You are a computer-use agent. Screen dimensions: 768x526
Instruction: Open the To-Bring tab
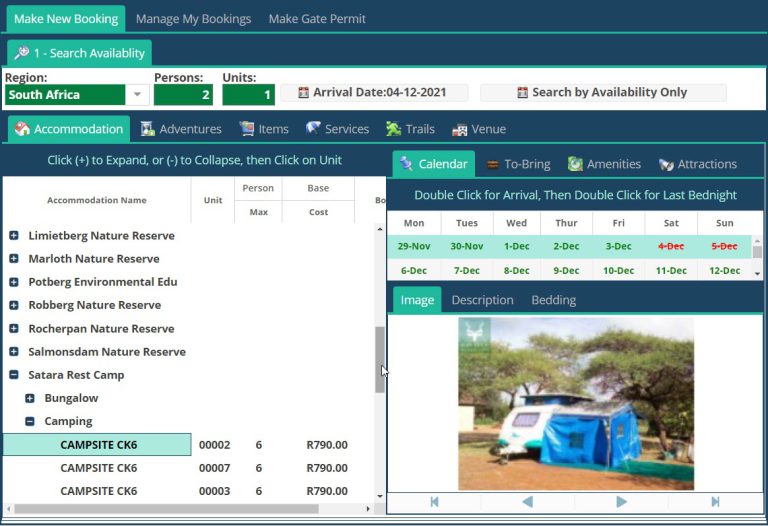coord(519,164)
